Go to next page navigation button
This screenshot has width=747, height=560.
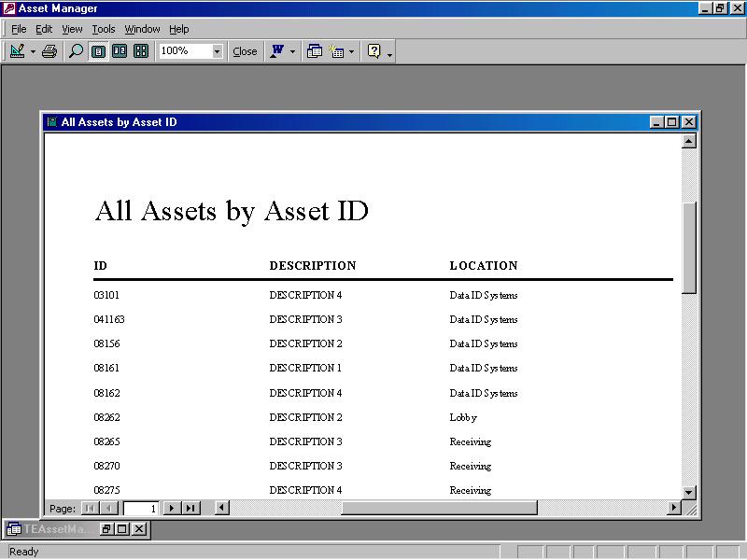tap(172, 508)
